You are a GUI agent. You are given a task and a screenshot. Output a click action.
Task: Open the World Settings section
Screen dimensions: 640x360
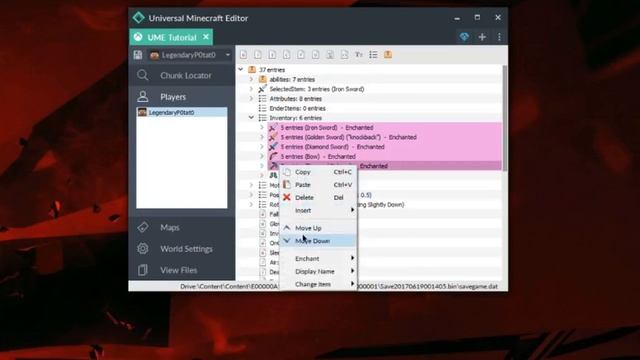click(x=182, y=249)
